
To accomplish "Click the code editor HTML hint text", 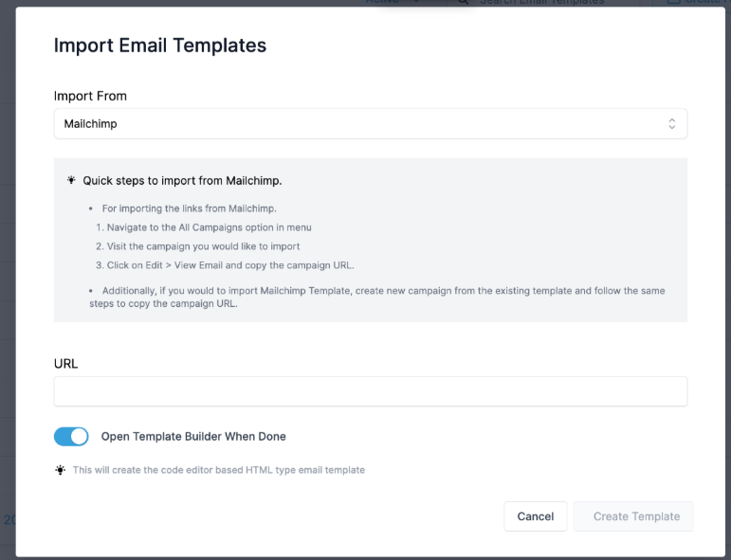I will (x=218, y=470).
